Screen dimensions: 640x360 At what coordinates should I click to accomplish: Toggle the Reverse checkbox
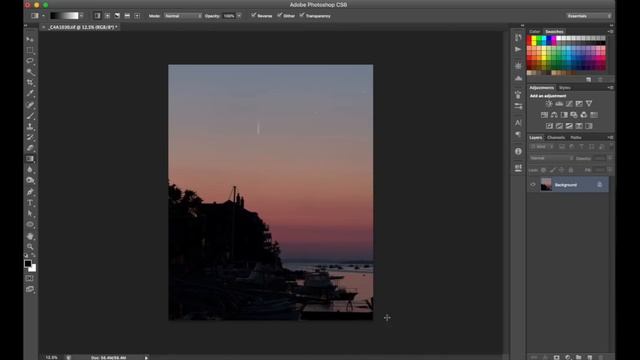tap(253, 15)
